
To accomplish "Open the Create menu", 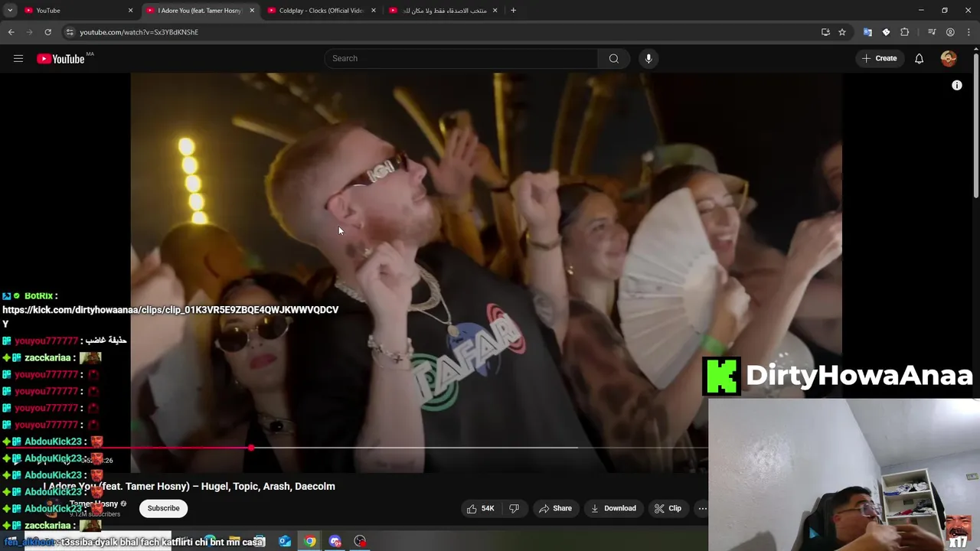I will [879, 58].
